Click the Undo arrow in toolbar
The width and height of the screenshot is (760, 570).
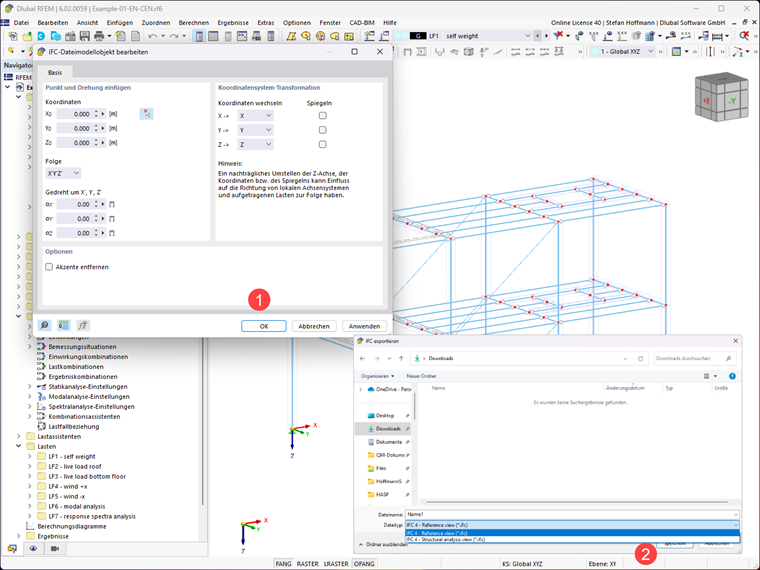click(x=153, y=36)
